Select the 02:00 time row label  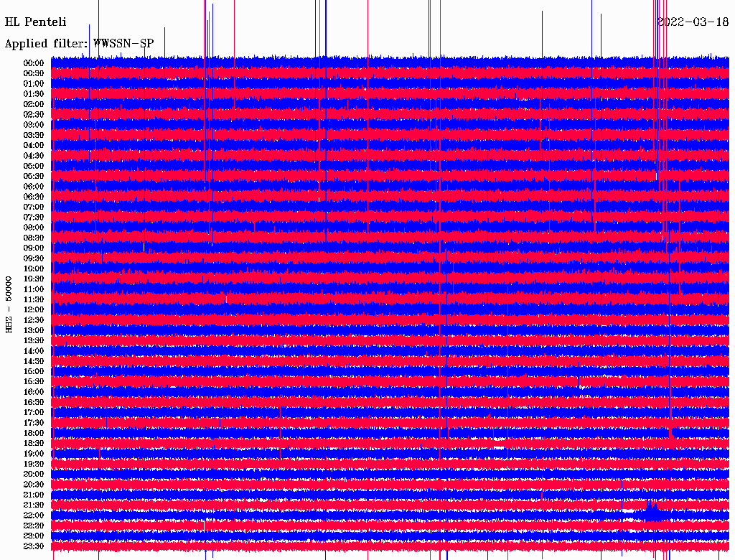[x=34, y=105]
